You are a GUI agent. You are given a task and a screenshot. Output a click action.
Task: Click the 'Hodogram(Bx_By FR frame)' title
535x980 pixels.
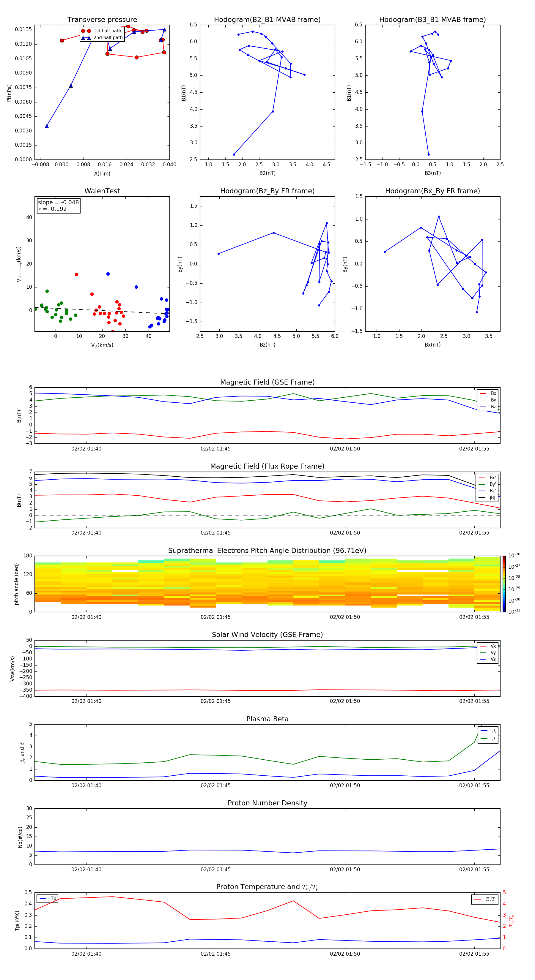point(432,191)
